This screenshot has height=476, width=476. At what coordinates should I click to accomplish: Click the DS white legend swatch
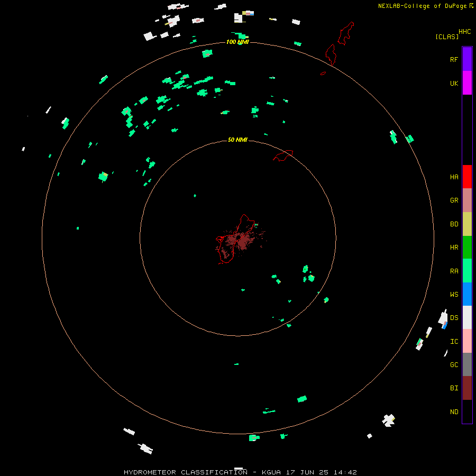coord(467,317)
